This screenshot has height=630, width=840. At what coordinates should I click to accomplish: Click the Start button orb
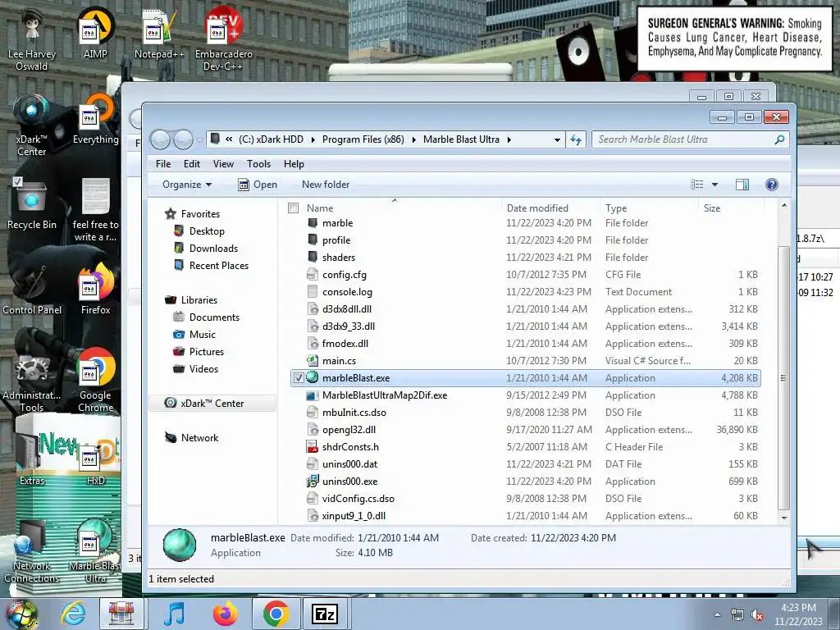21,614
